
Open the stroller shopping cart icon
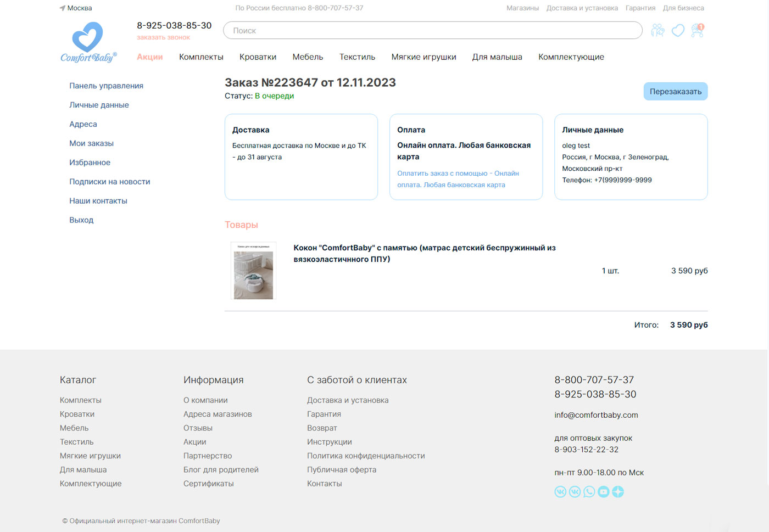698,30
